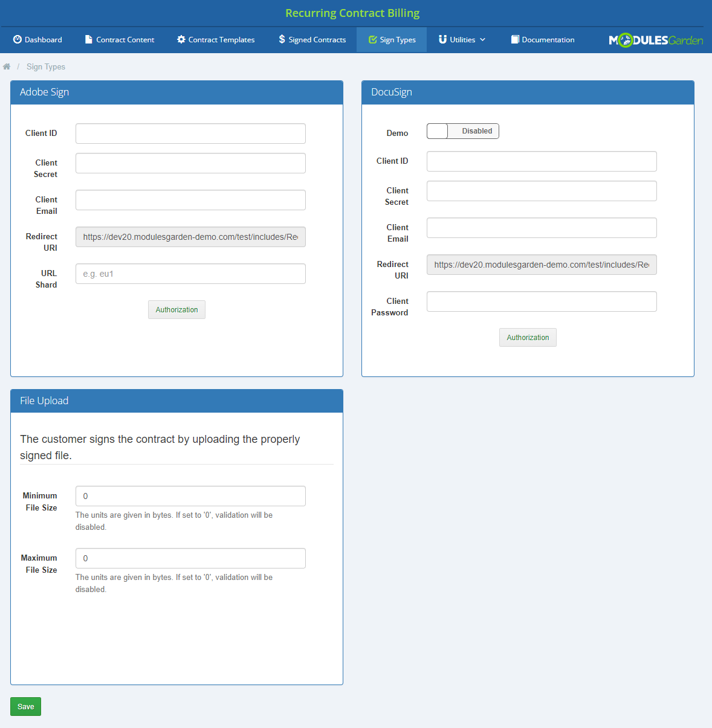Click the hint text under Minimum File Size
The height and width of the screenshot is (728, 712).
[174, 521]
